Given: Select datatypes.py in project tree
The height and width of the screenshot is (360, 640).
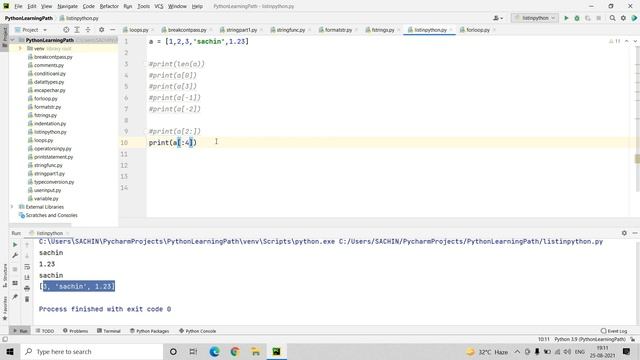Looking at the screenshot, I should coord(49,82).
